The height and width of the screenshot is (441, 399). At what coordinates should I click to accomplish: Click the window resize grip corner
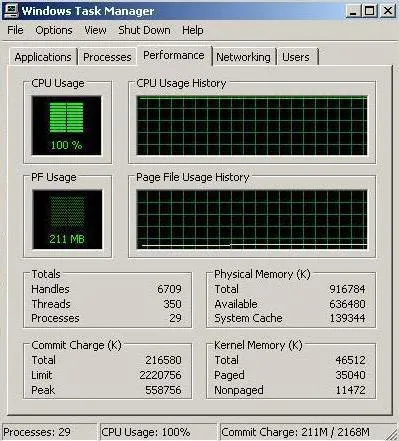391,434
